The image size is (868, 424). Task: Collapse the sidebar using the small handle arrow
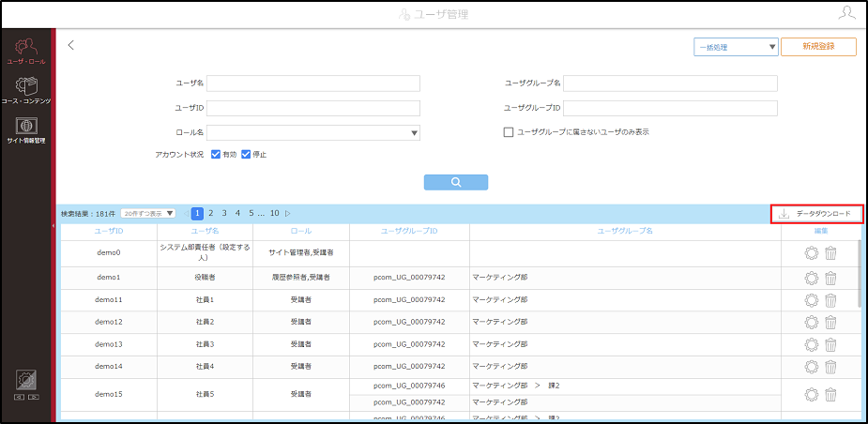click(53, 226)
